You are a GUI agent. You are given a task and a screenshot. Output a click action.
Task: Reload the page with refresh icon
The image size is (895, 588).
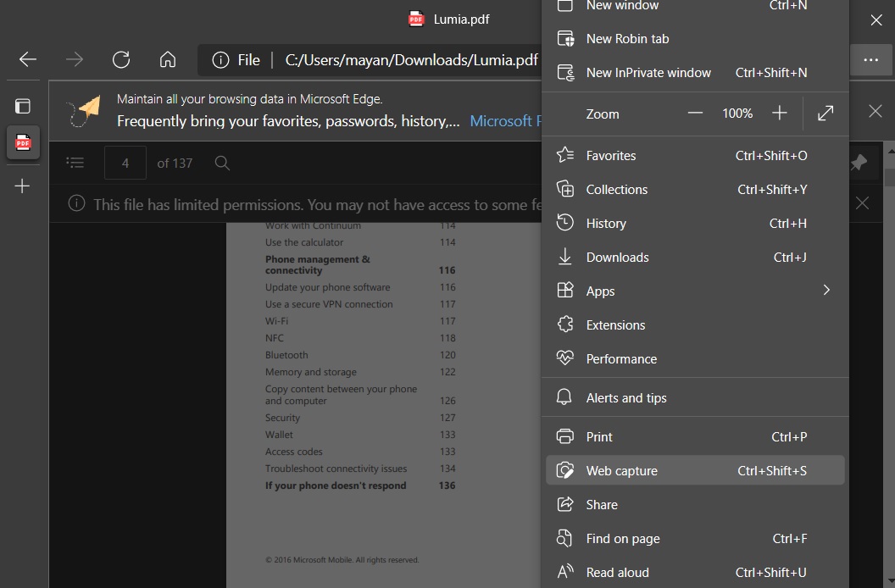(x=121, y=59)
